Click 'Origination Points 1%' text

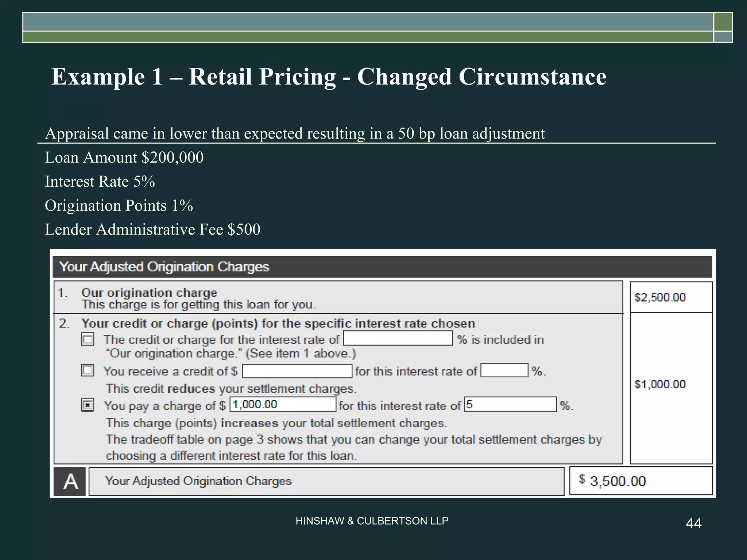pyautogui.click(x=119, y=206)
